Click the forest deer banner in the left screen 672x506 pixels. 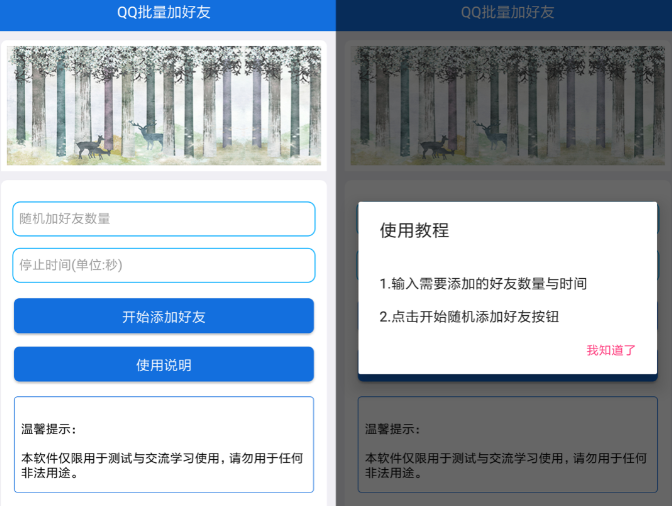coord(164,105)
